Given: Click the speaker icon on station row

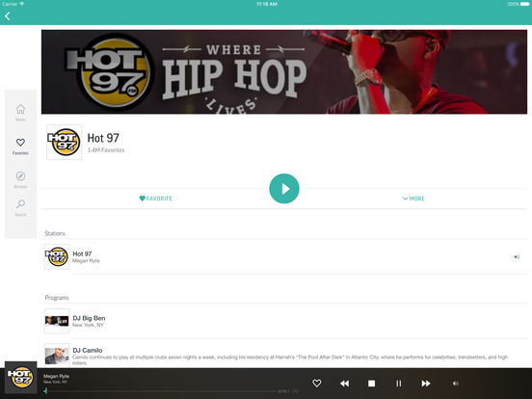Looking at the screenshot, I should [517, 256].
